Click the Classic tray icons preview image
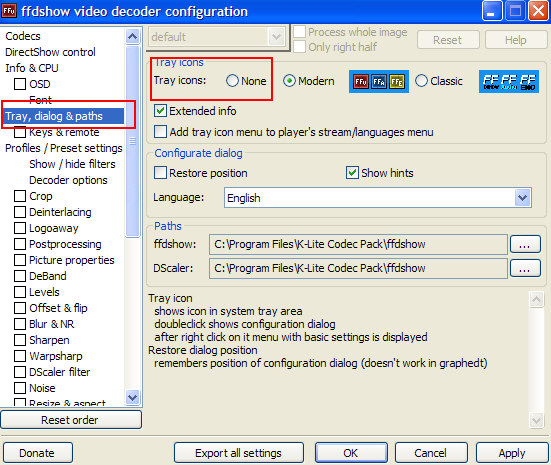551x465 pixels. tap(508, 82)
